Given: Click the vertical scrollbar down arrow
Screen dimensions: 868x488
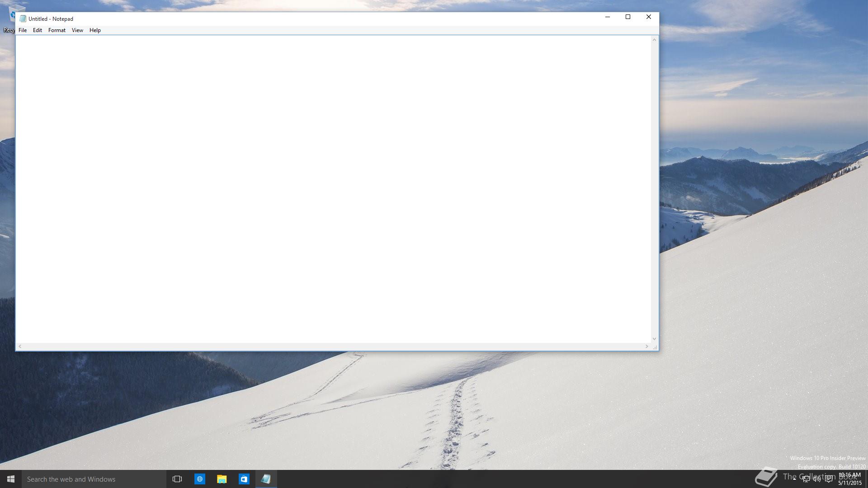Looking at the screenshot, I should [x=654, y=339].
